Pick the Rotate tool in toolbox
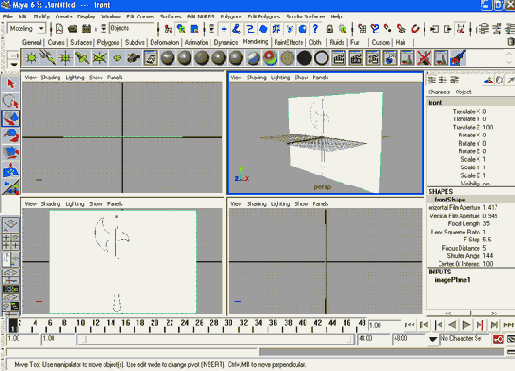 pos(11,136)
